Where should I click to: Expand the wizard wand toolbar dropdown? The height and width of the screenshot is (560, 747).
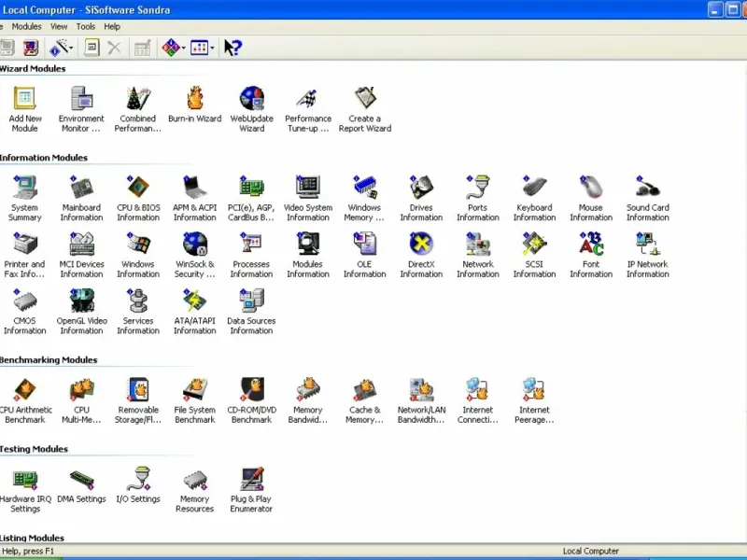click(x=71, y=48)
